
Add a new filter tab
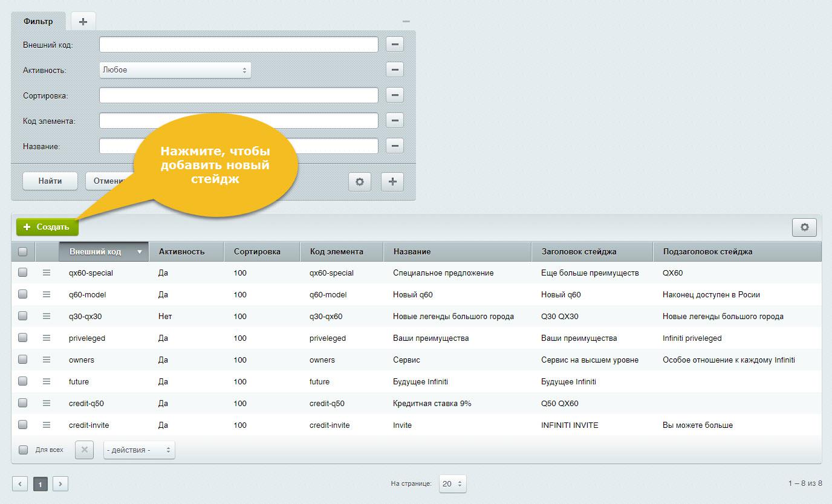(83, 21)
